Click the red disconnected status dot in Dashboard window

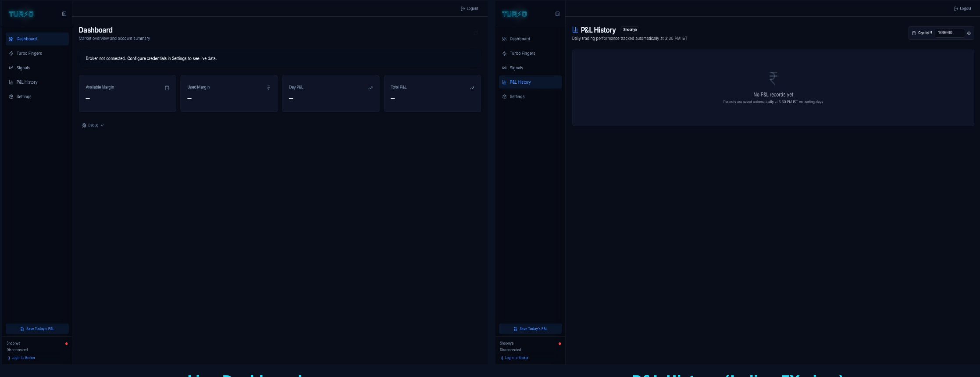pos(67,344)
